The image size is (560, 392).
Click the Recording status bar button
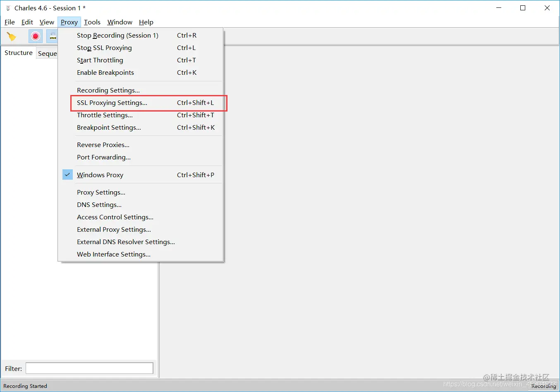(543, 386)
